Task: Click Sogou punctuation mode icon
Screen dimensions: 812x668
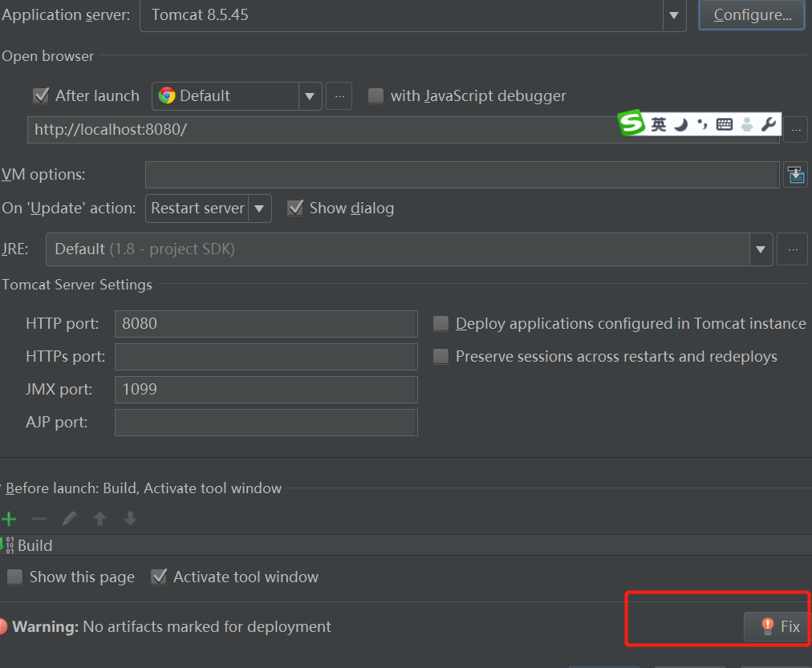Action: (x=702, y=124)
